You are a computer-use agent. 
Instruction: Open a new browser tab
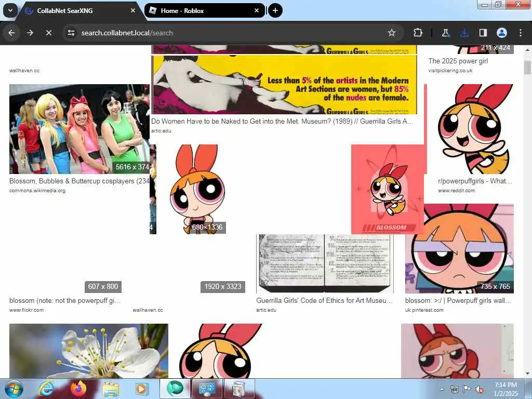tap(275, 10)
